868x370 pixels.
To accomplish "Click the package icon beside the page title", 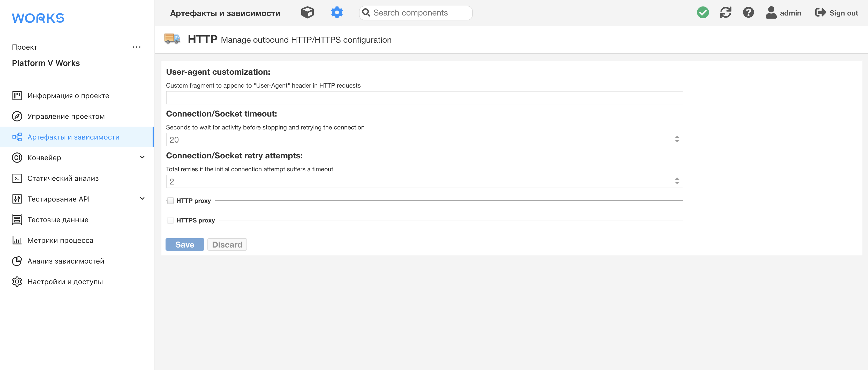I will tap(307, 12).
